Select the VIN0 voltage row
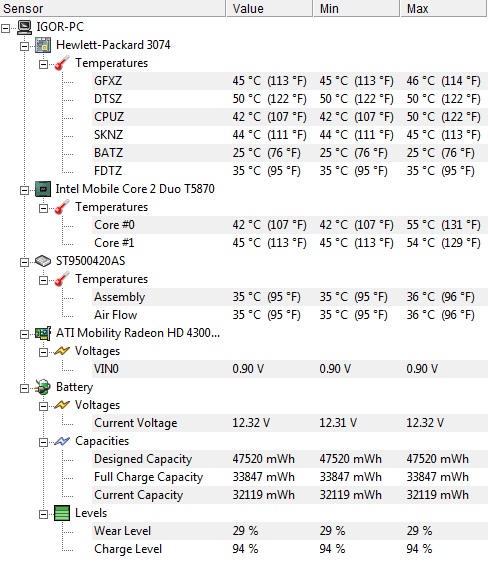This screenshot has width=488, height=562. [x=290, y=369]
